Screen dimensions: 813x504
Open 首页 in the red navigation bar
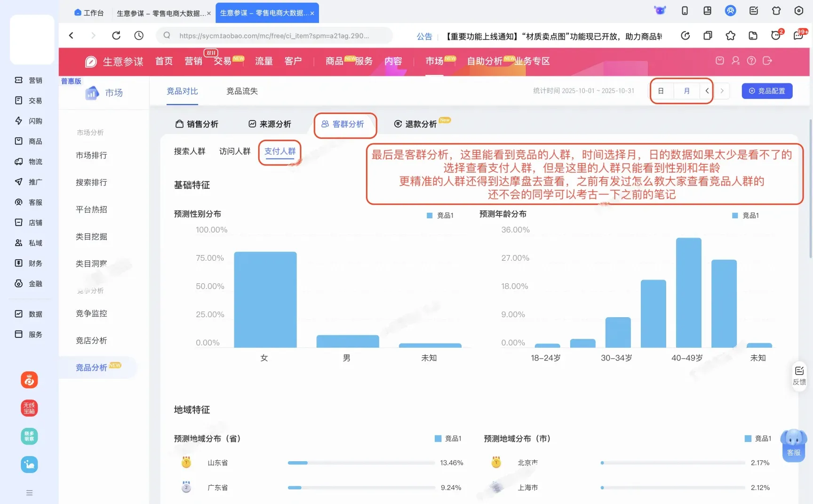[x=164, y=61]
